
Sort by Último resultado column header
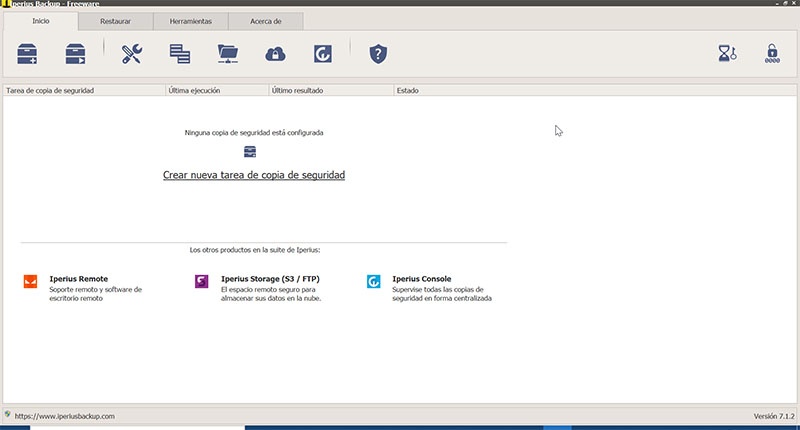click(332, 90)
